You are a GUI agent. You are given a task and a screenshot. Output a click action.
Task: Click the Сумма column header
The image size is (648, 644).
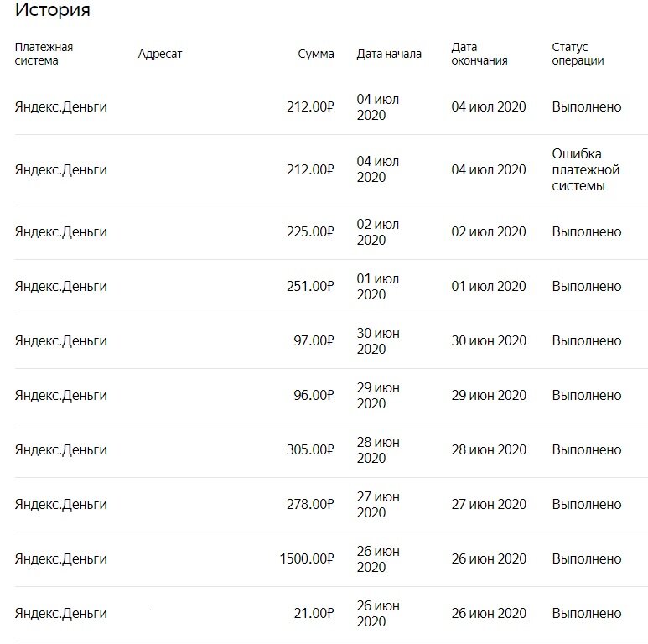(316, 54)
